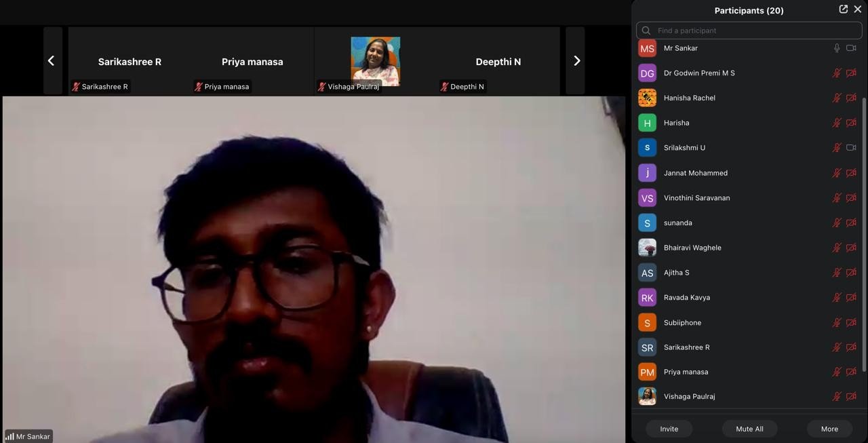The width and height of the screenshot is (868, 443).
Task: Click Priya manasa's muted mic icon in list
Action: click(837, 372)
